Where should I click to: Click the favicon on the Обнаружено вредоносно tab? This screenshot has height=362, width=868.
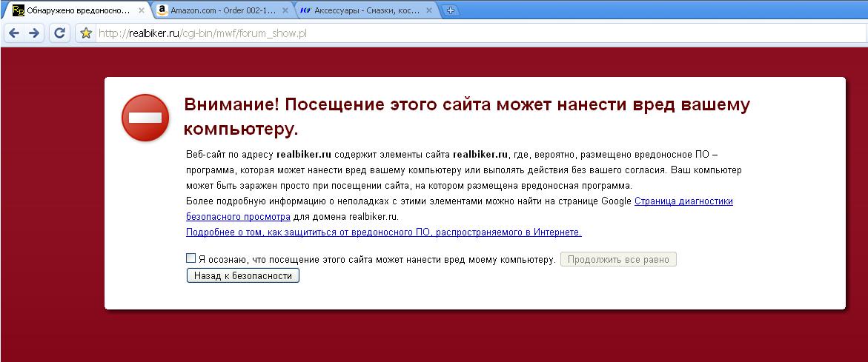[19, 10]
